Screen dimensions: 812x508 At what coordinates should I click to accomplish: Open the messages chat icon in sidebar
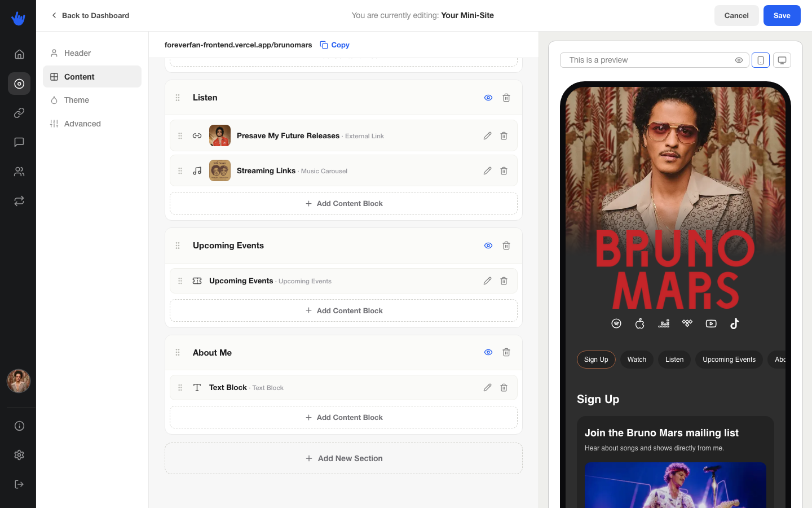19,142
